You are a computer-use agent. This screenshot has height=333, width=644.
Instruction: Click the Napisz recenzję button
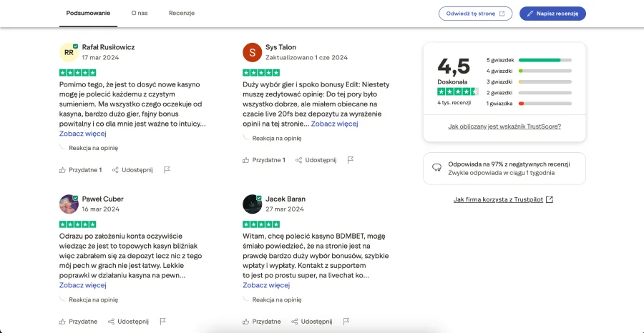coord(552,14)
